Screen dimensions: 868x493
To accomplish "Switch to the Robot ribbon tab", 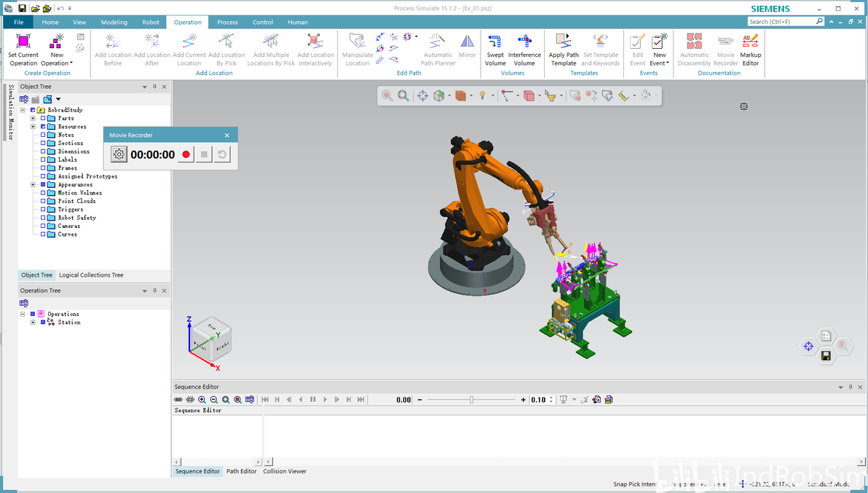I will pyautogui.click(x=151, y=22).
